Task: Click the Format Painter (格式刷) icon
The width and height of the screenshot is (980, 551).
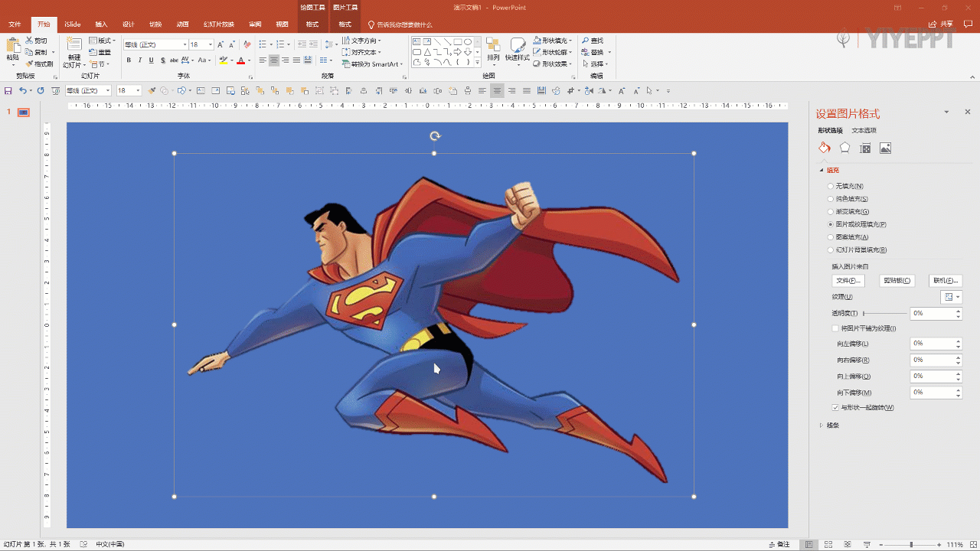Action: [x=30, y=64]
